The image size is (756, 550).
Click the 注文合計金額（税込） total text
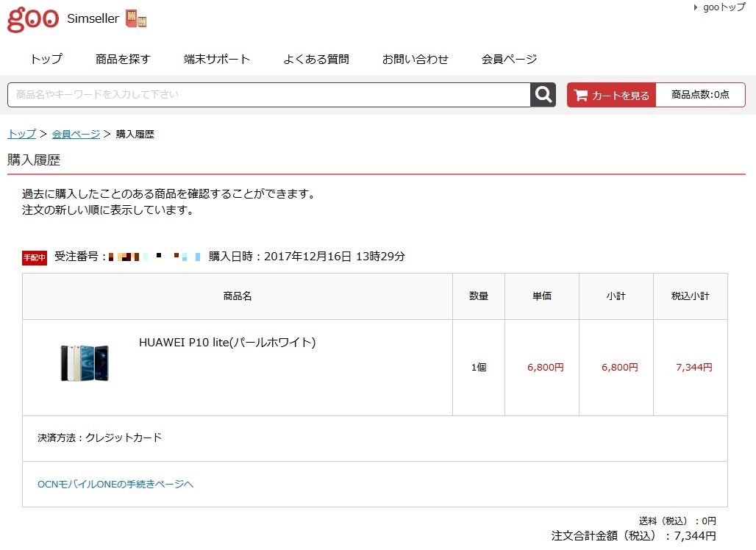pos(633,535)
